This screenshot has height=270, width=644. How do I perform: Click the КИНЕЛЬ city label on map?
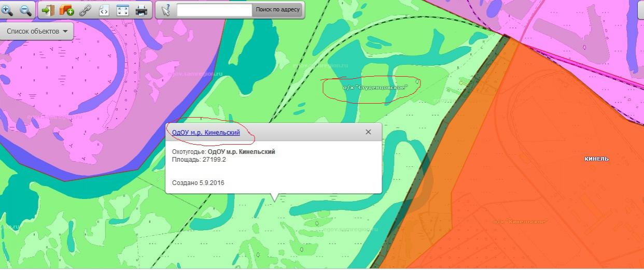[x=596, y=159]
